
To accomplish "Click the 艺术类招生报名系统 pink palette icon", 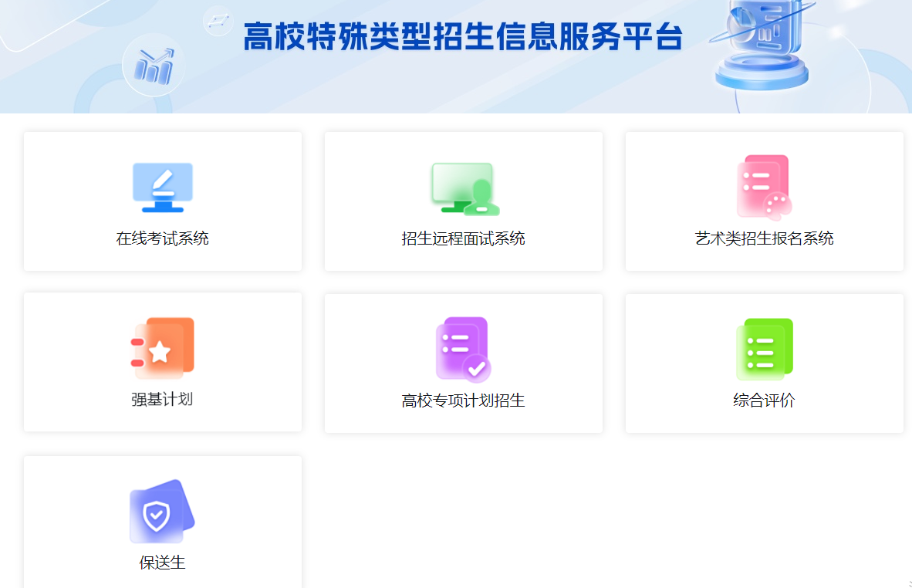I will point(764,185).
